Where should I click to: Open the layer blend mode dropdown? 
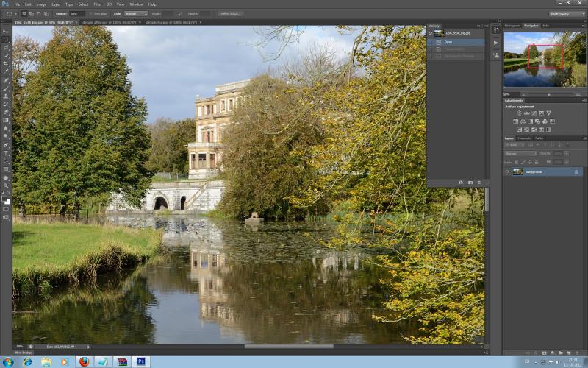[x=520, y=154]
